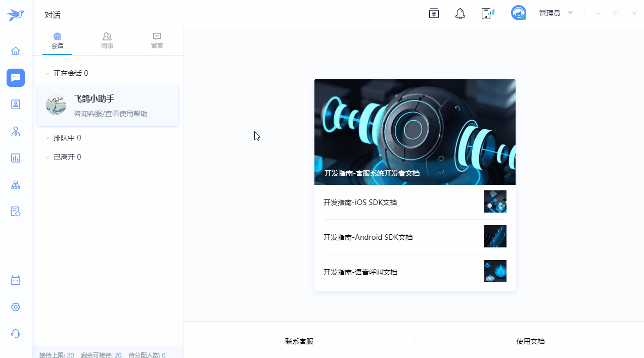
Task: Expand the 已离开 group
Action: pyautogui.click(x=48, y=158)
